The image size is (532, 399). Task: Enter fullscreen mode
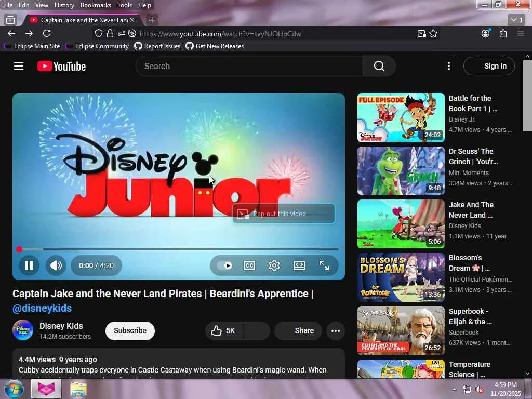[324, 265]
